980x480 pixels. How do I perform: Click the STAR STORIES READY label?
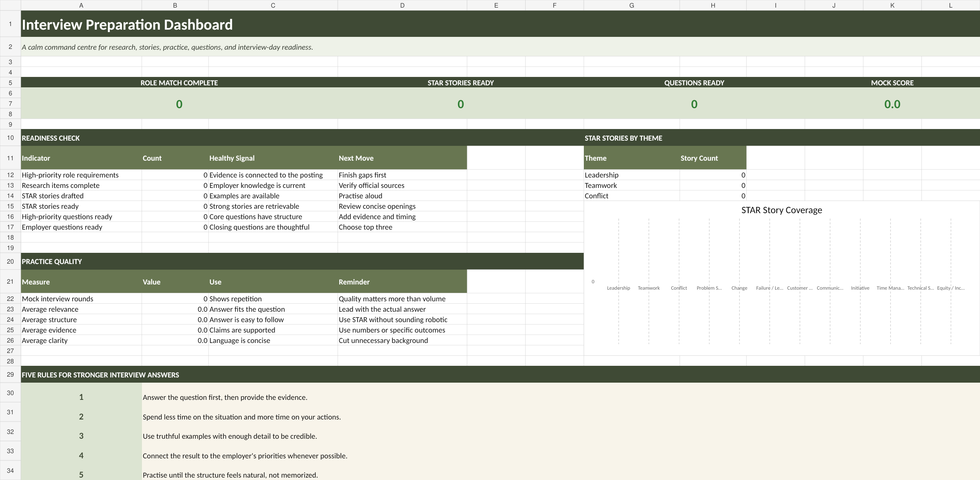tap(461, 83)
